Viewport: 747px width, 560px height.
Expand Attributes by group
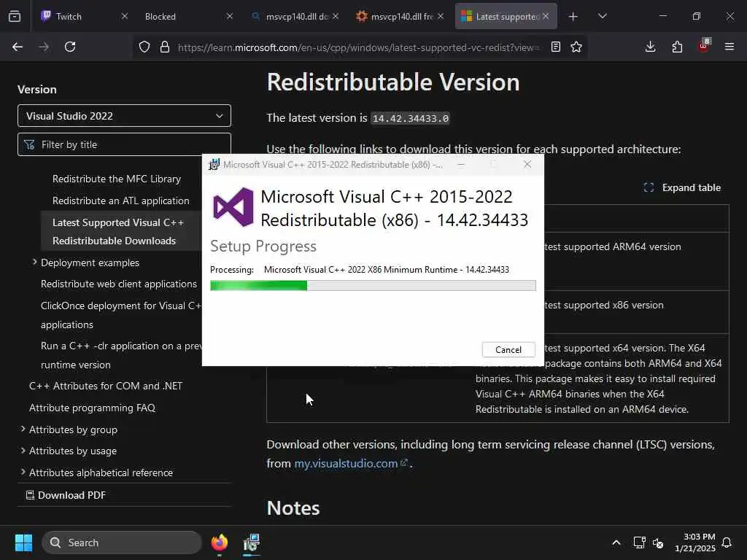[x=23, y=429]
